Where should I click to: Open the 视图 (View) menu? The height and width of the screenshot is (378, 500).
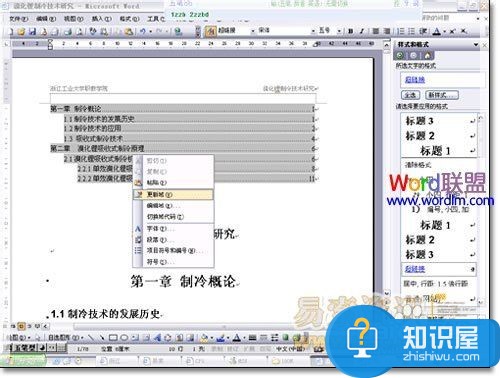(x=73, y=19)
